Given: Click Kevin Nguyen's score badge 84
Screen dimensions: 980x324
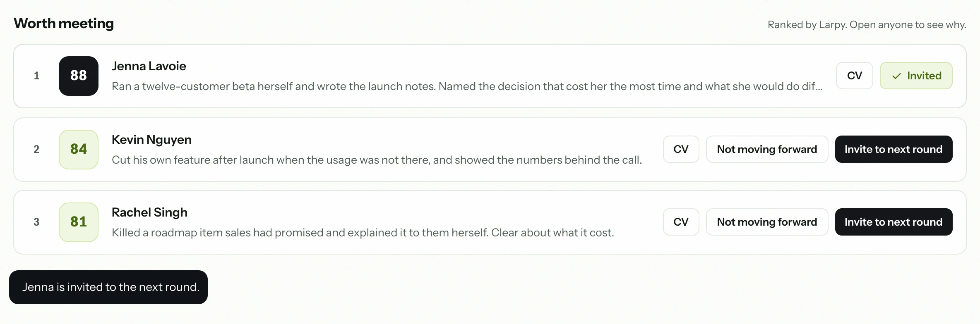Looking at the screenshot, I should pos(79,150).
